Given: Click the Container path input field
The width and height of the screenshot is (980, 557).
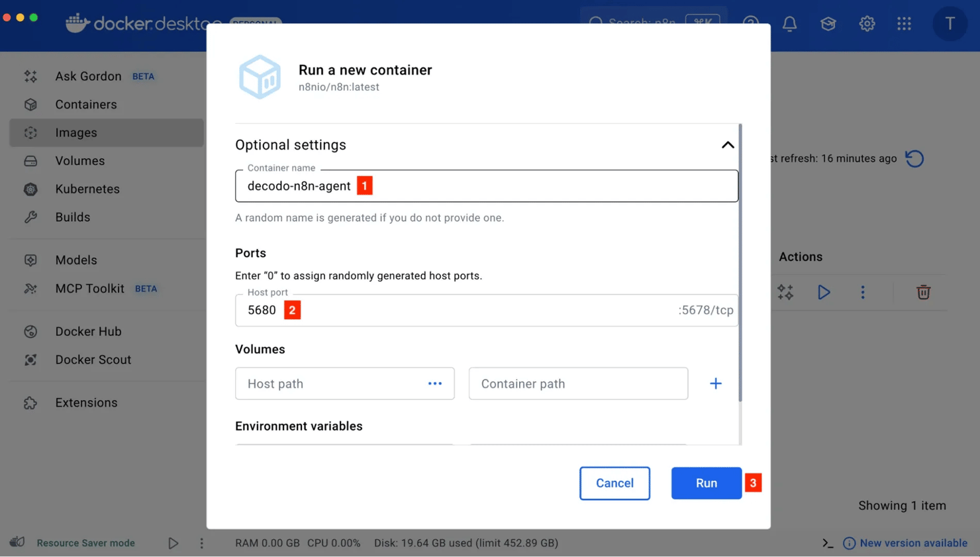Looking at the screenshot, I should click(x=577, y=383).
